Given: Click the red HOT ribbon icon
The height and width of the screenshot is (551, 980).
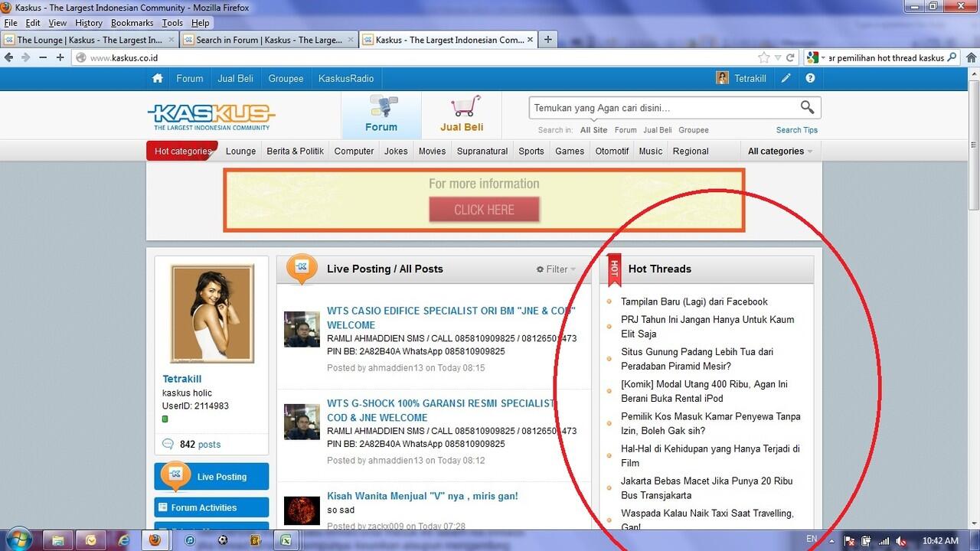Looking at the screenshot, I should click(614, 269).
